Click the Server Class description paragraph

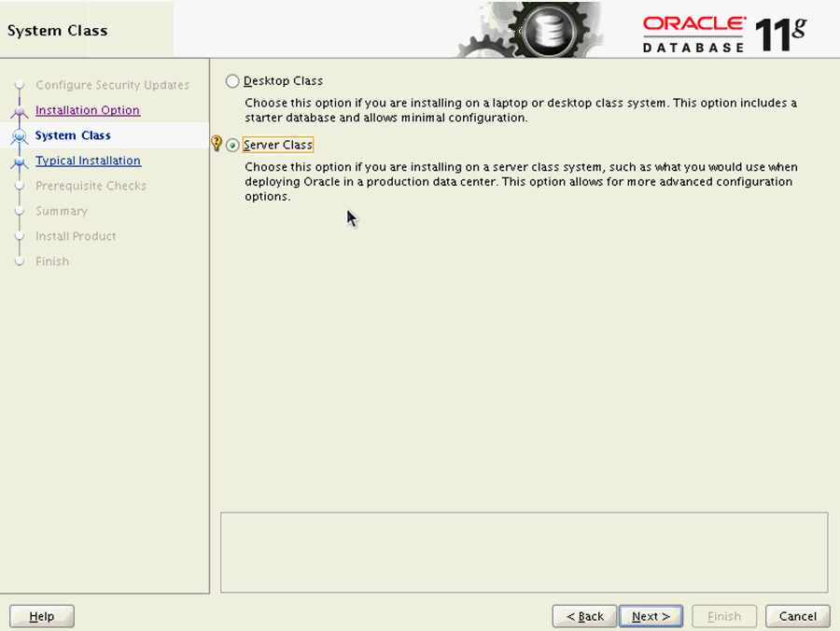click(521, 182)
